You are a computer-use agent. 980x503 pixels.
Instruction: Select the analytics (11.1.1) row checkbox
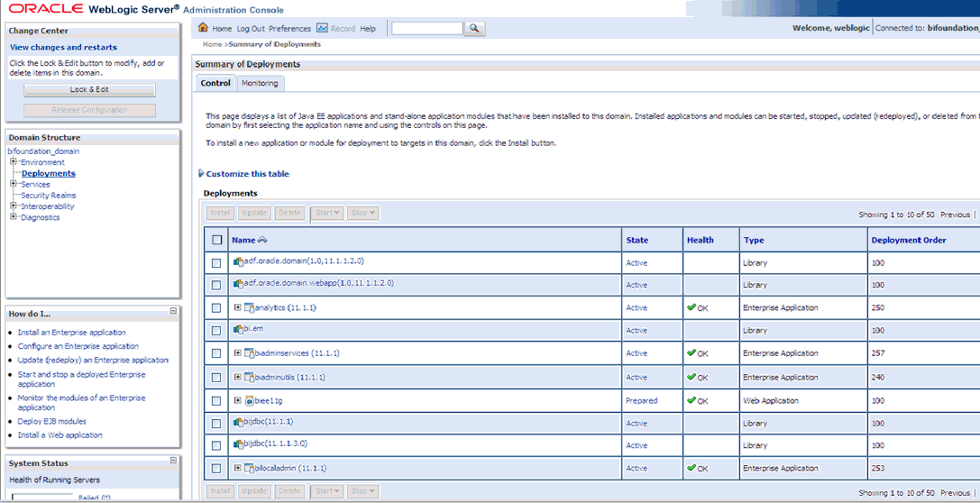pos(216,308)
